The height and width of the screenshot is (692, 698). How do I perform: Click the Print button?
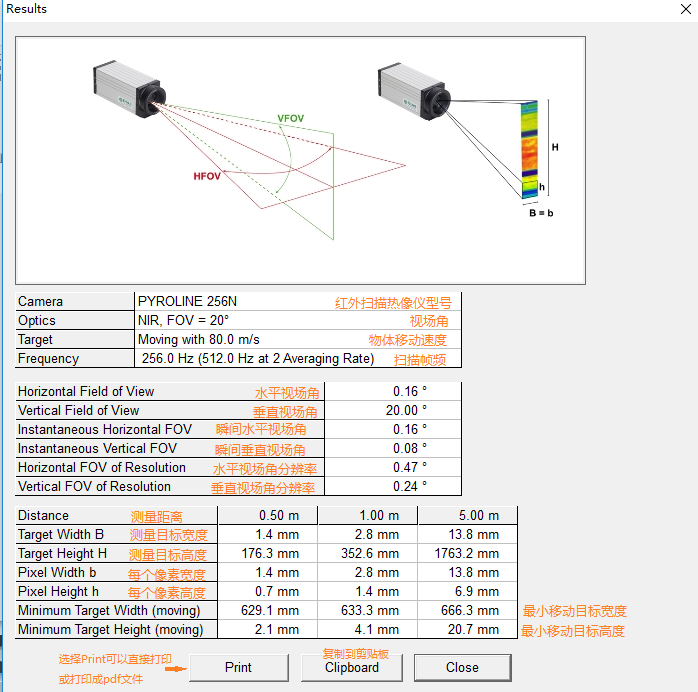pyautogui.click(x=238, y=668)
